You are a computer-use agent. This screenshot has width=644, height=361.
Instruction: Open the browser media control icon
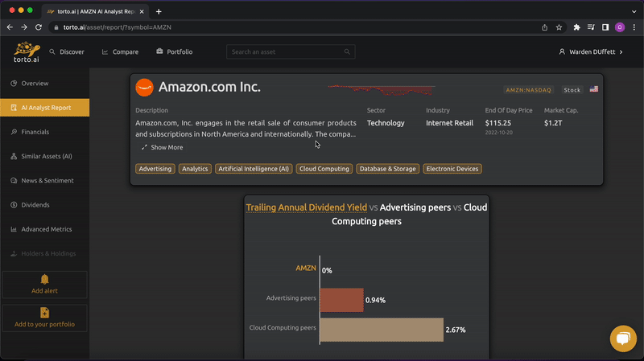click(591, 27)
